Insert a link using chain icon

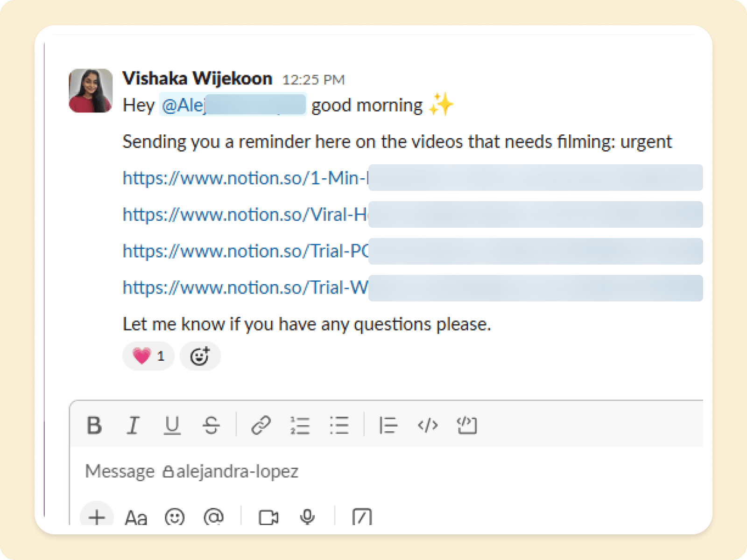point(261,425)
